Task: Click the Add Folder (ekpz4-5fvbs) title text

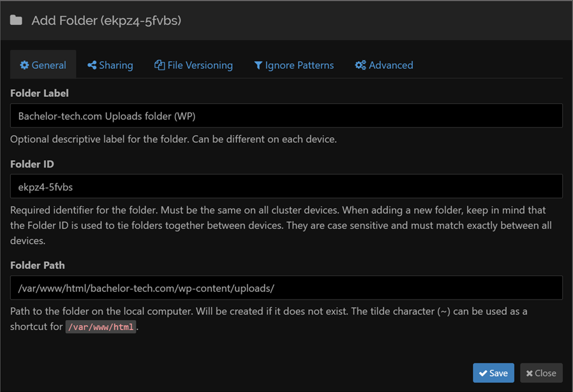Action: tap(106, 20)
